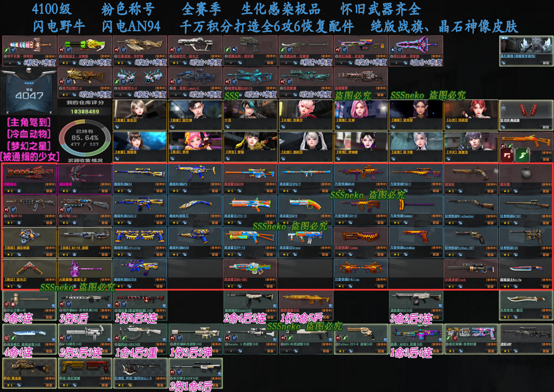
Task: Click the 477 / 557 collection count
Action: (x=85, y=144)
